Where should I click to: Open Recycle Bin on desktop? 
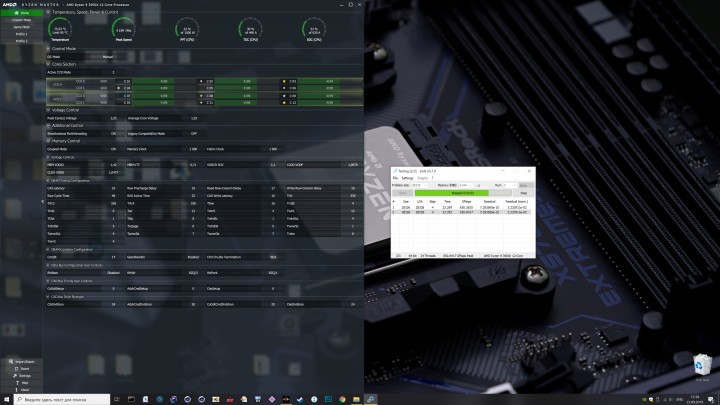[x=702, y=367]
